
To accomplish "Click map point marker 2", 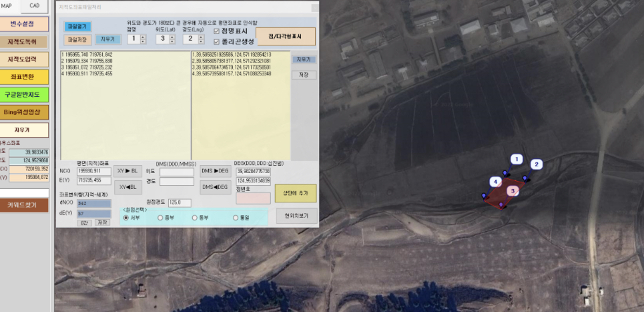I will pyautogui.click(x=537, y=164).
